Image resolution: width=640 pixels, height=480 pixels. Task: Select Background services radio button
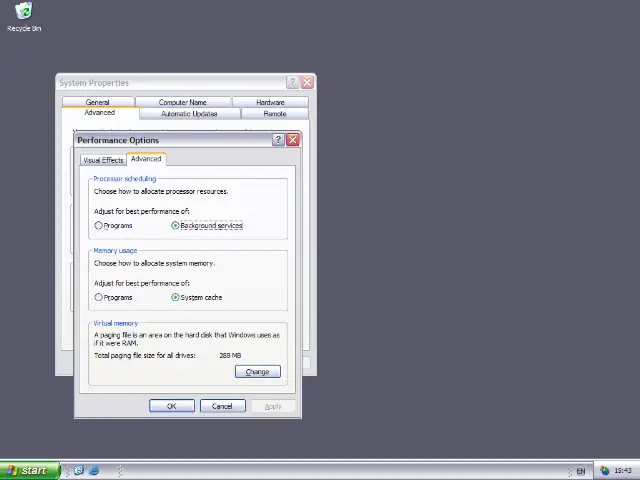coord(207,226)
